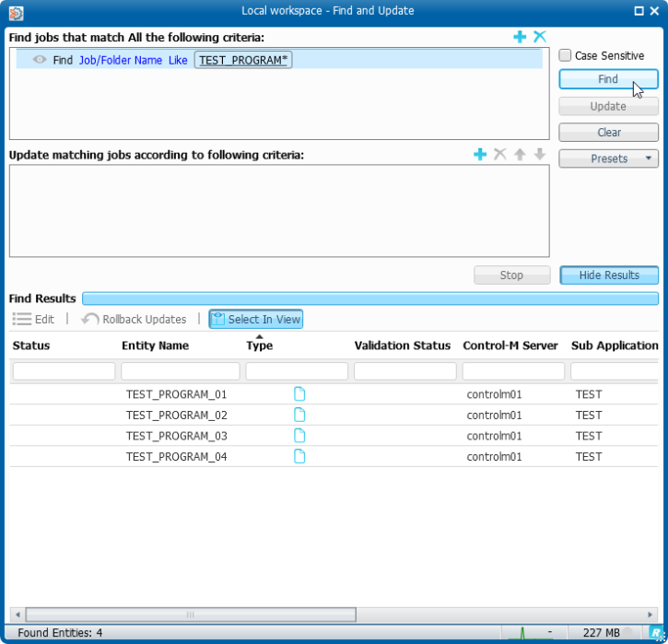Image resolution: width=668 pixels, height=644 pixels.
Task: Toggle the eye icon on the Find criterion
Action: (40, 60)
